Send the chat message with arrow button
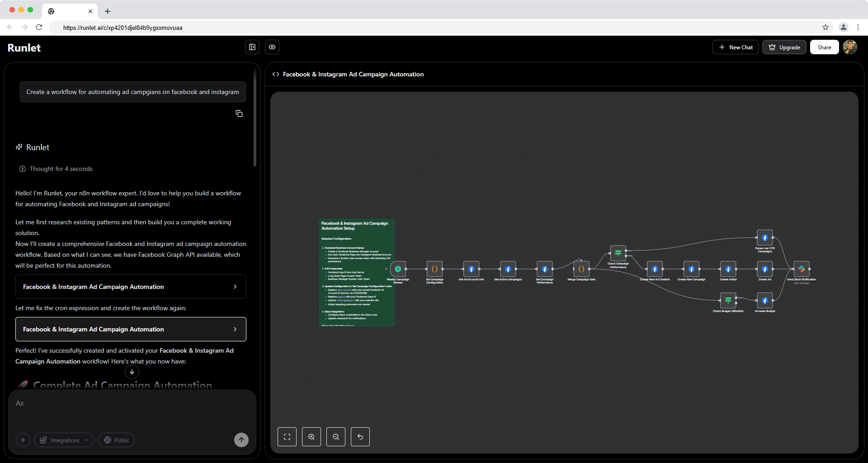The height and width of the screenshot is (463, 868). [x=241, y=440]
